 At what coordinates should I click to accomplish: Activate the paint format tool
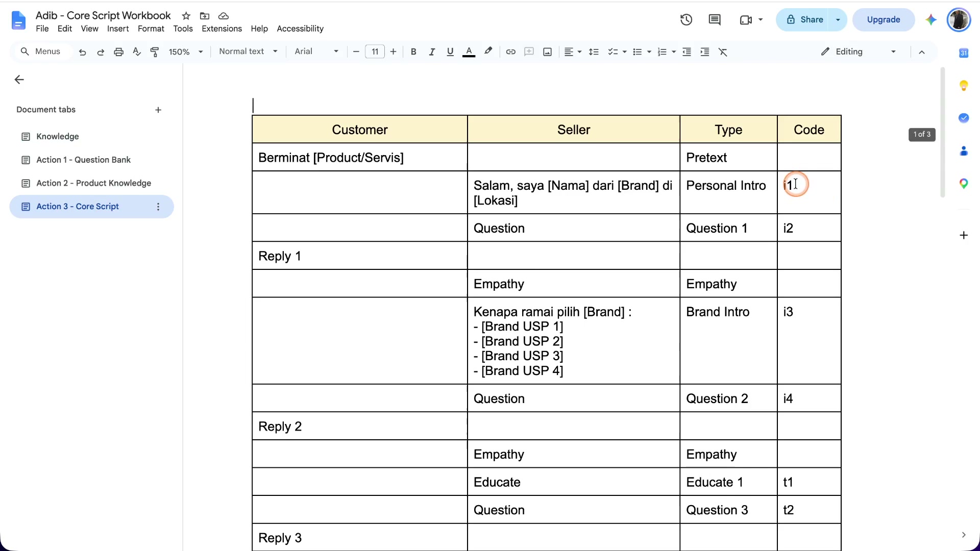click(x=155, y=52)
